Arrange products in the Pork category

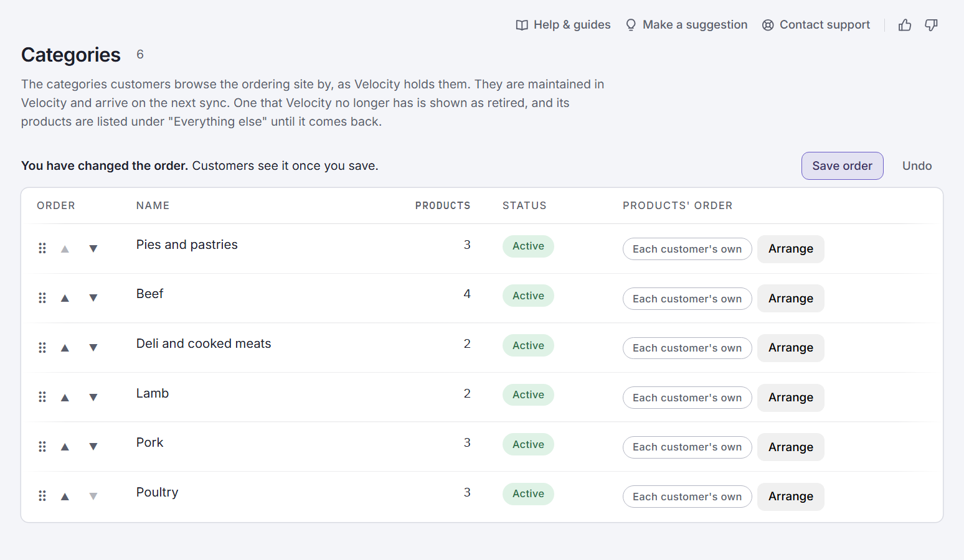pos(791,447)
